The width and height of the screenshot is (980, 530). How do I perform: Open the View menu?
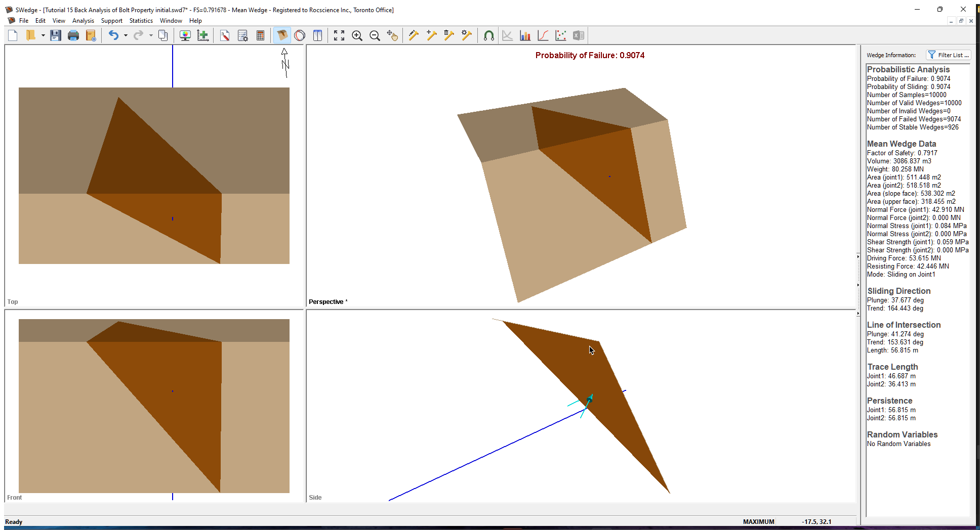(59, 21)
